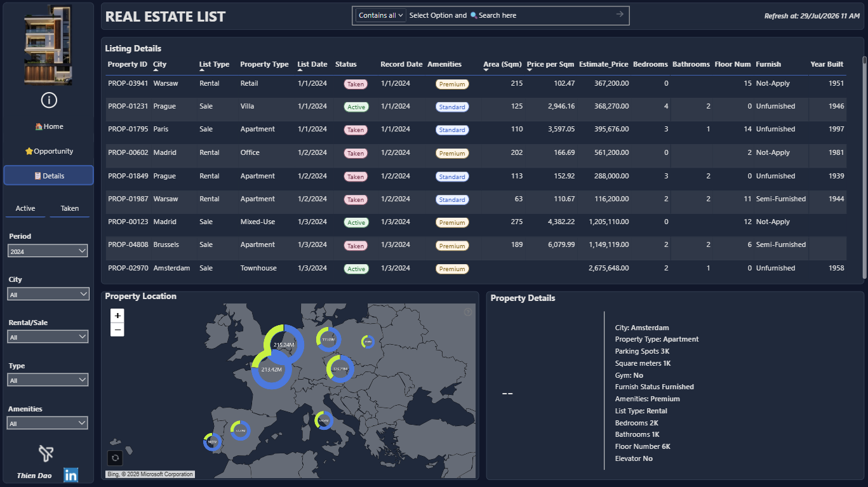The image size is (868, 487).
Task: Zoom in on the property map
Action: (x=117, y=316)
